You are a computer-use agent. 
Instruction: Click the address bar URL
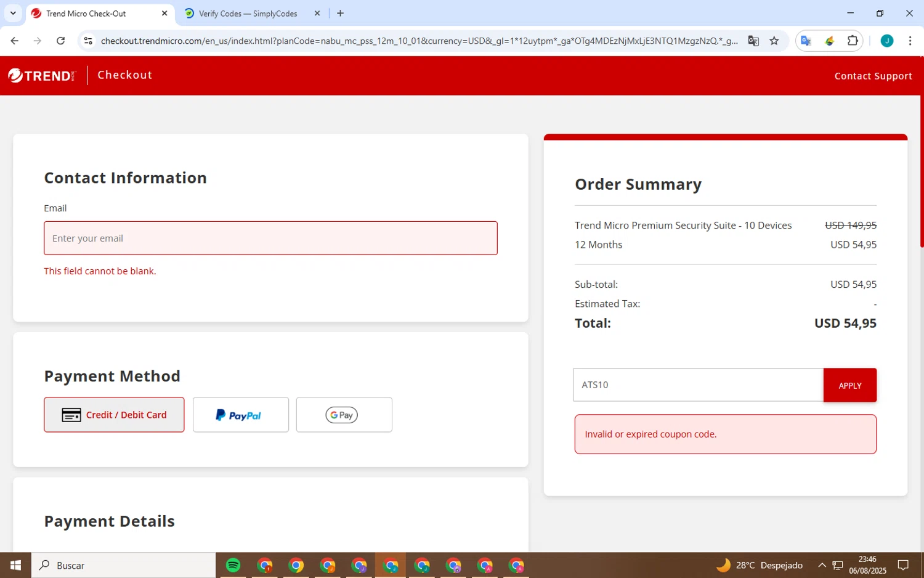[419, 41]
